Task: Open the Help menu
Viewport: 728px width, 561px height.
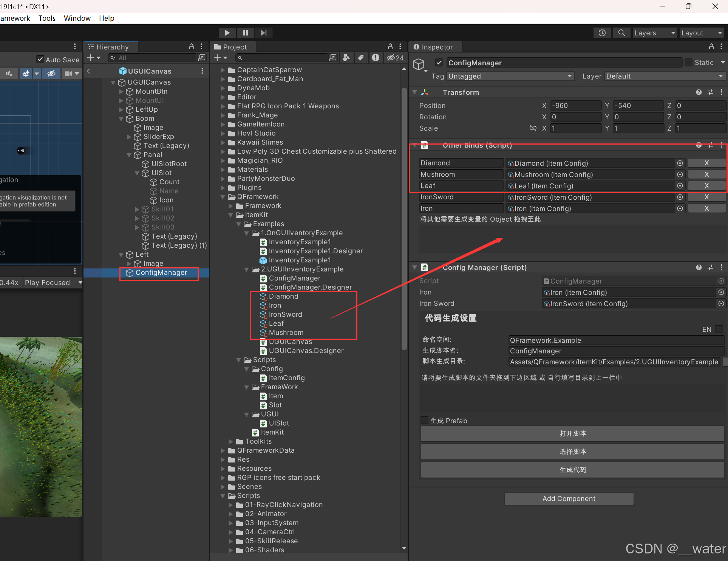Action: click(x=107, y=18)
